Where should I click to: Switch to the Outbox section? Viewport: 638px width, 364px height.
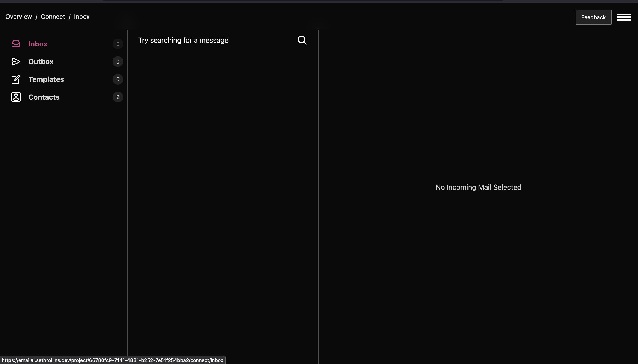coord(41,62)
